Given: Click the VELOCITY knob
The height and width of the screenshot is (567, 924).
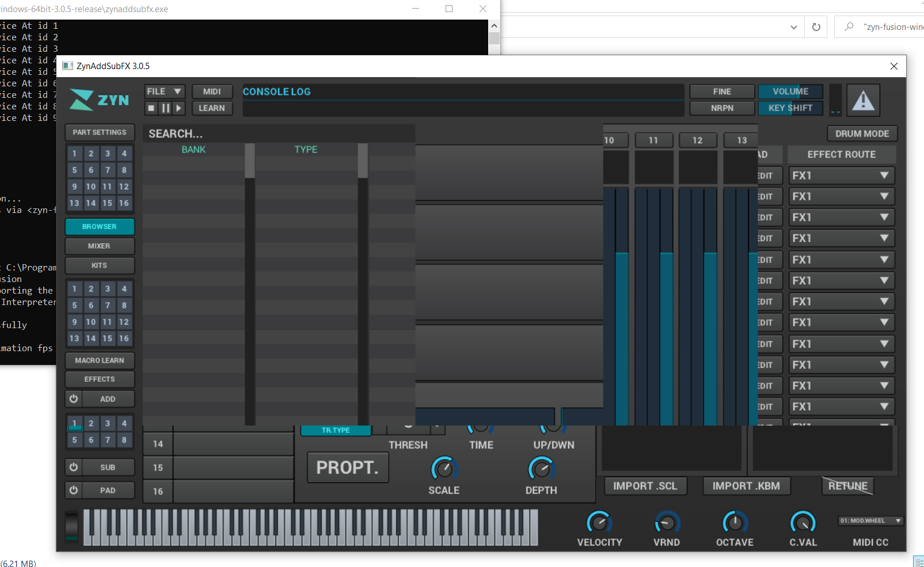Looking at the screenshot, I should [x=599, y=523].
